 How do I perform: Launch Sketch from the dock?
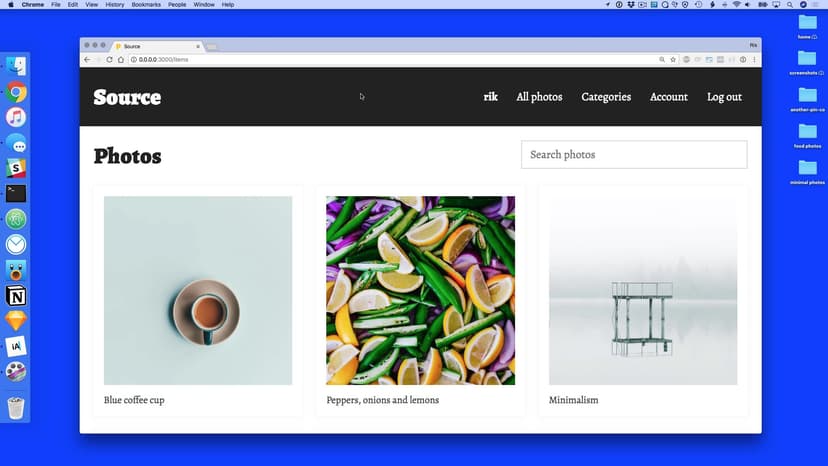16,321
